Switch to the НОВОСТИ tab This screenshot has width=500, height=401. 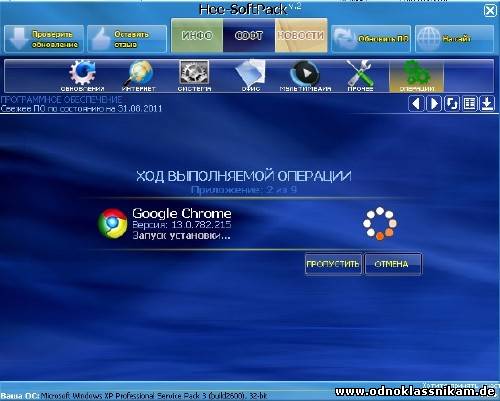click(301, 35)
